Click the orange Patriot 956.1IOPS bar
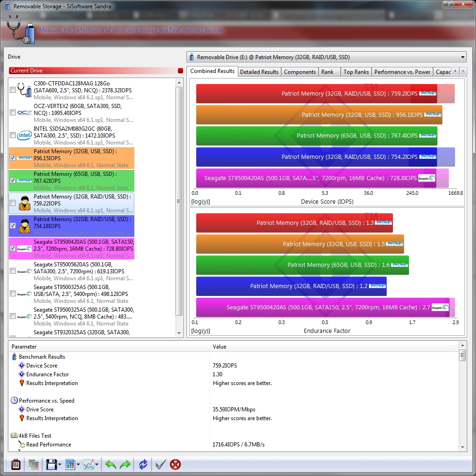The image size is (476, 476). click(x=319, y=115)
